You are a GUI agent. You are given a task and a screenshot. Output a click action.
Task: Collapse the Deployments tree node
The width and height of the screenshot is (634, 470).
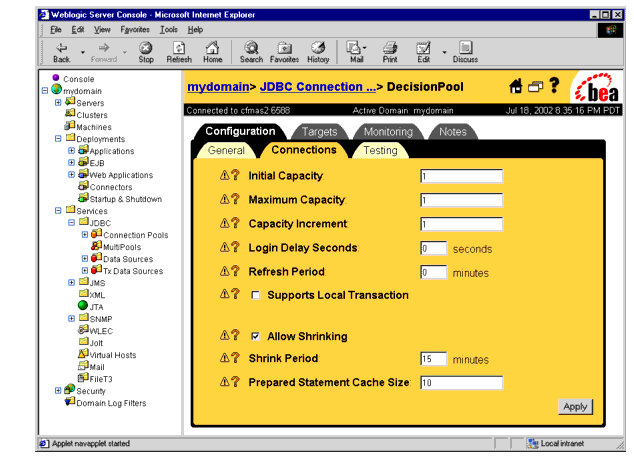pyautogui.click(x=58, y=139)
